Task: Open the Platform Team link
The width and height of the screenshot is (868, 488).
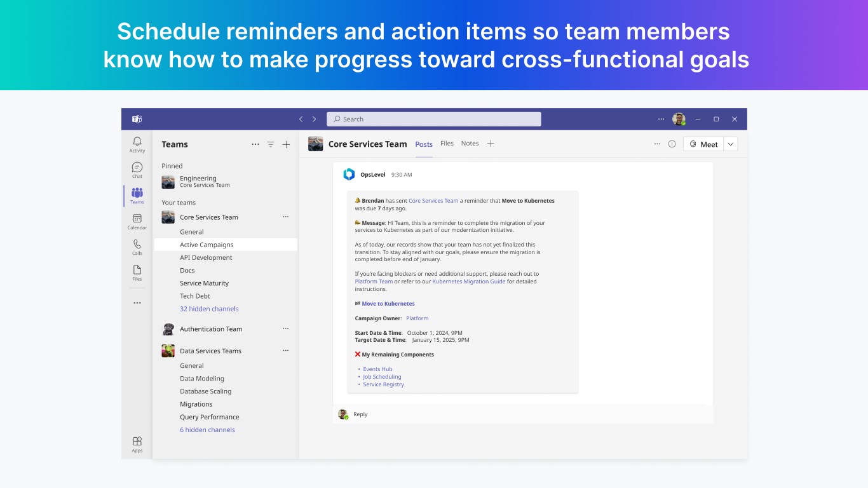Action: click(374, 281)
